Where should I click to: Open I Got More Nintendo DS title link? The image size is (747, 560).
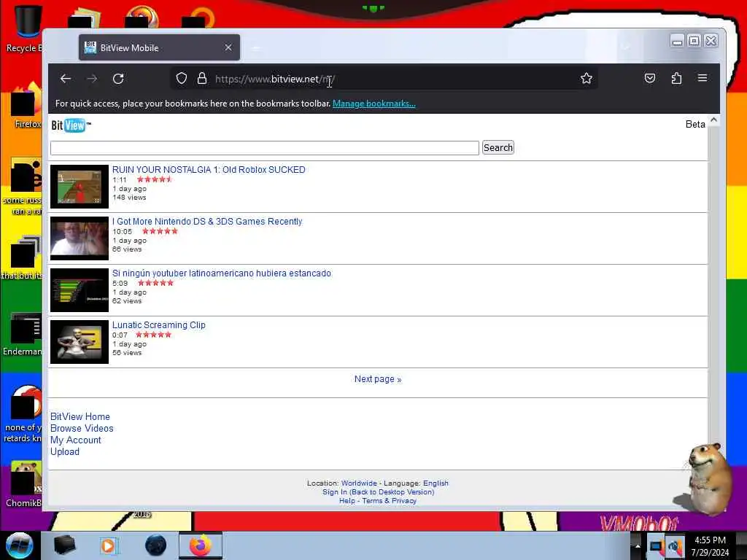(207, 222)
